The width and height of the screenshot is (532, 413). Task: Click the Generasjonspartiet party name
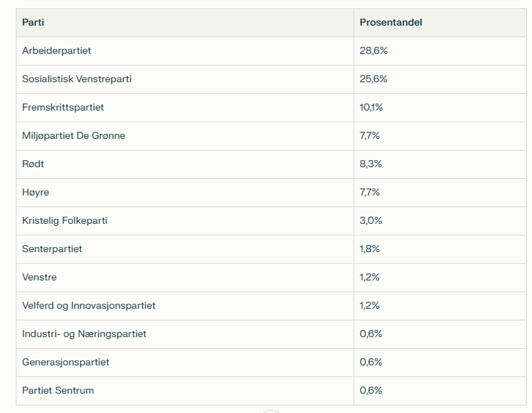(x=66, y=362)
